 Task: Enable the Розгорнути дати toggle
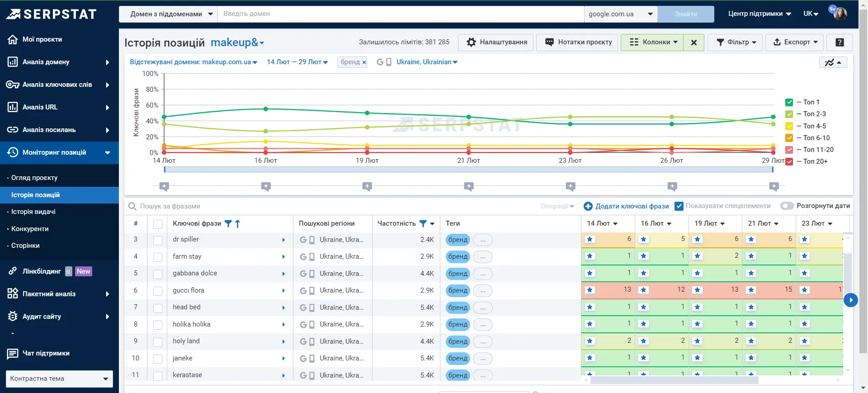click(x=787, y=206)
